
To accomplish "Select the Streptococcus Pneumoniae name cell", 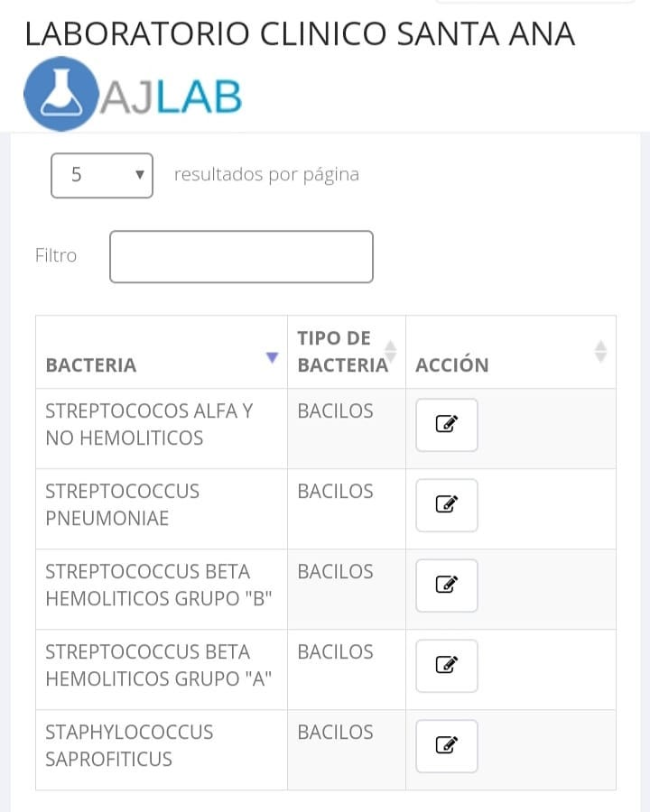I will pos(162,509).
